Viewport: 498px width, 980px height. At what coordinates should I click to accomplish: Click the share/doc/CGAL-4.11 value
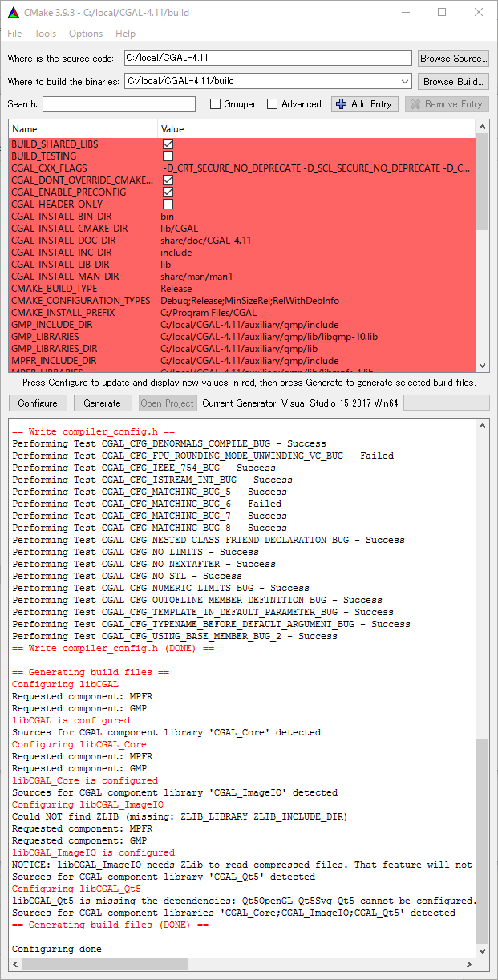click(x=205, y=241)
